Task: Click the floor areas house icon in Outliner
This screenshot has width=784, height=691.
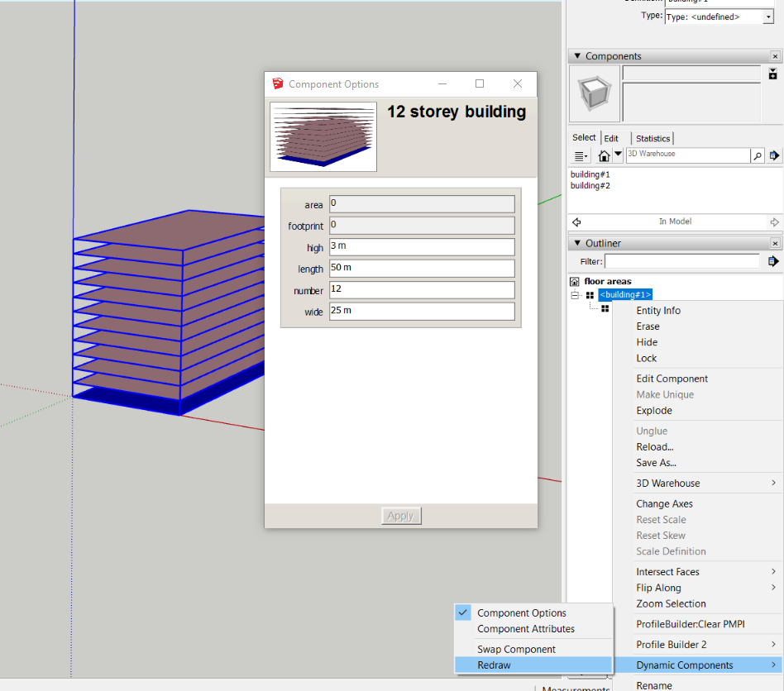Action: tap(575, 281)
